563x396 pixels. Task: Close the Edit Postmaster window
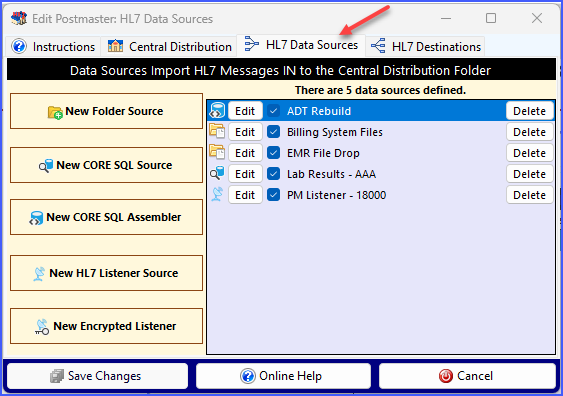click(x=537, y=18)
